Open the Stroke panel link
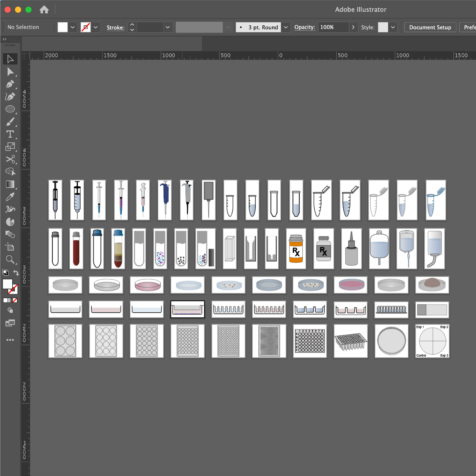Viewport: 476px width, 476px height. [116, 28]
